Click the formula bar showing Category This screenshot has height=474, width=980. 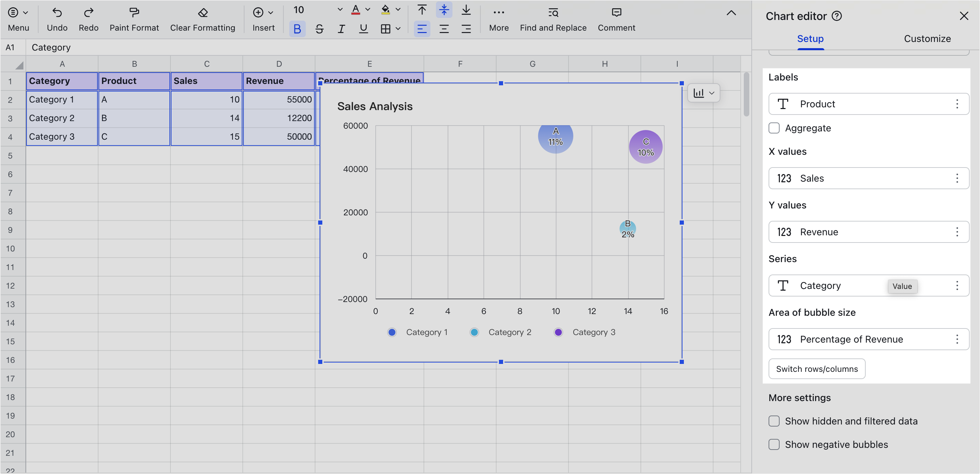point(51,47)
